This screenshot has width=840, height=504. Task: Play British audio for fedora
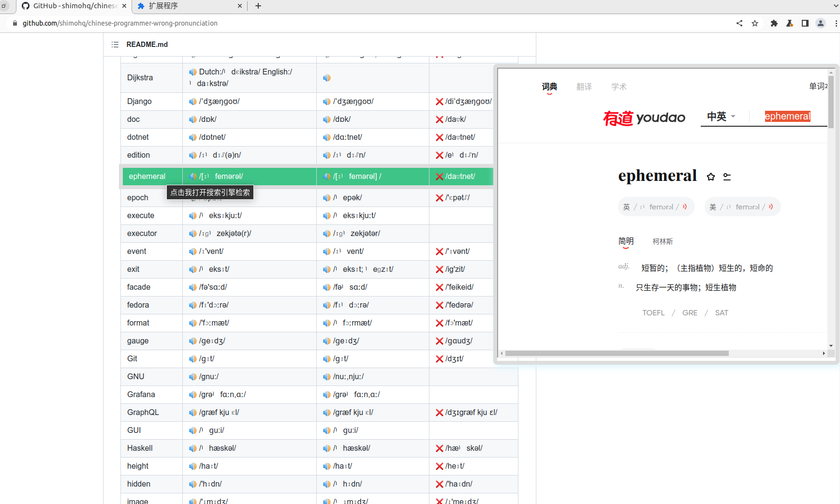click(192, 305)
